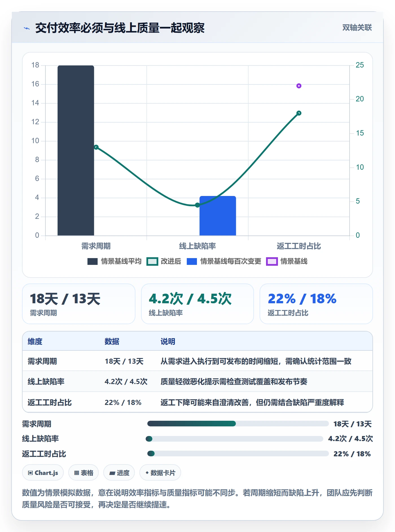Click the 表格 tag chip
This screenshot has width=395, height=532.
(x=84, y=473)
